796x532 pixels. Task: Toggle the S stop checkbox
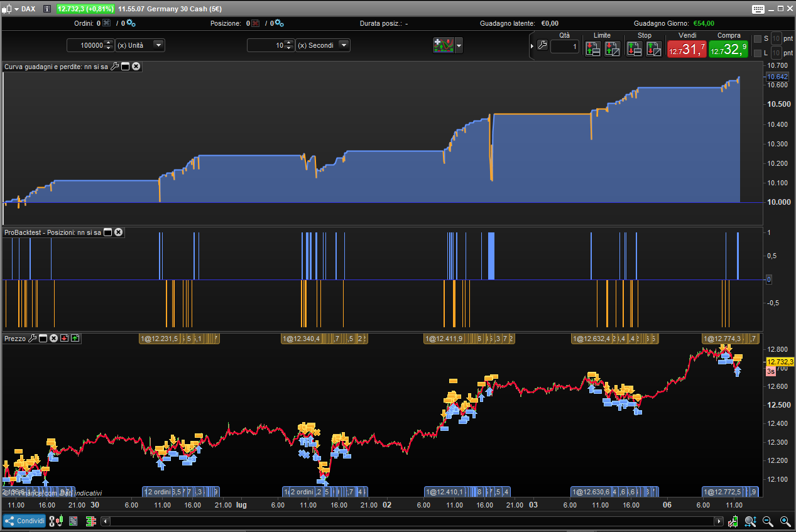click(757, 39)
